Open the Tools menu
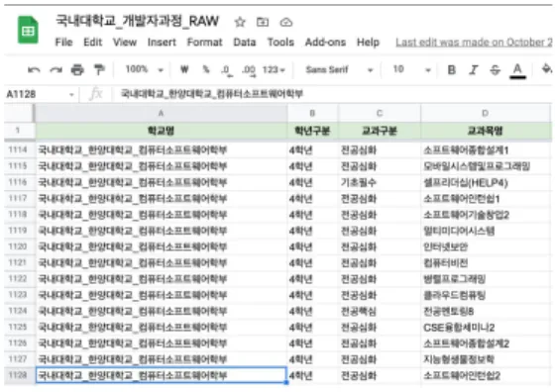 [x=280, y=42]
